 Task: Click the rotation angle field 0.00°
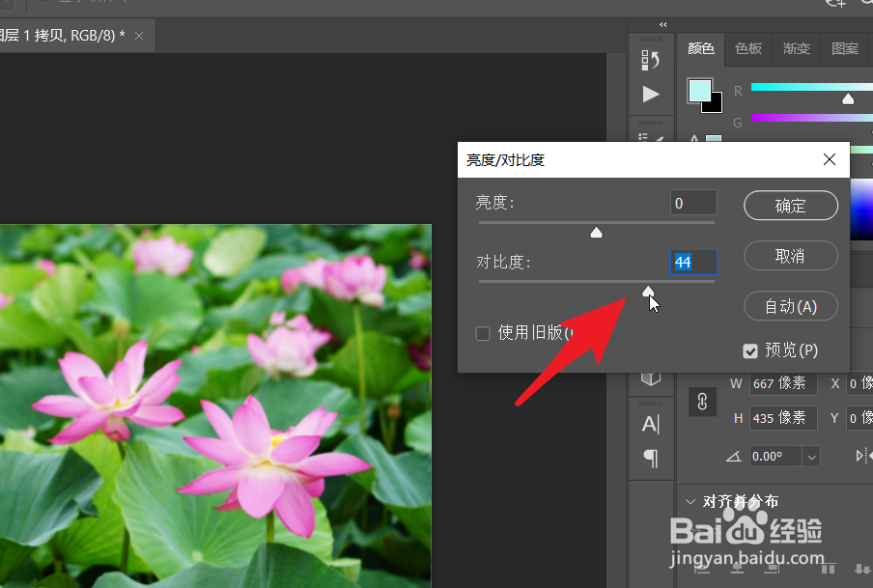pyautogui.click(x=775, y=457)
